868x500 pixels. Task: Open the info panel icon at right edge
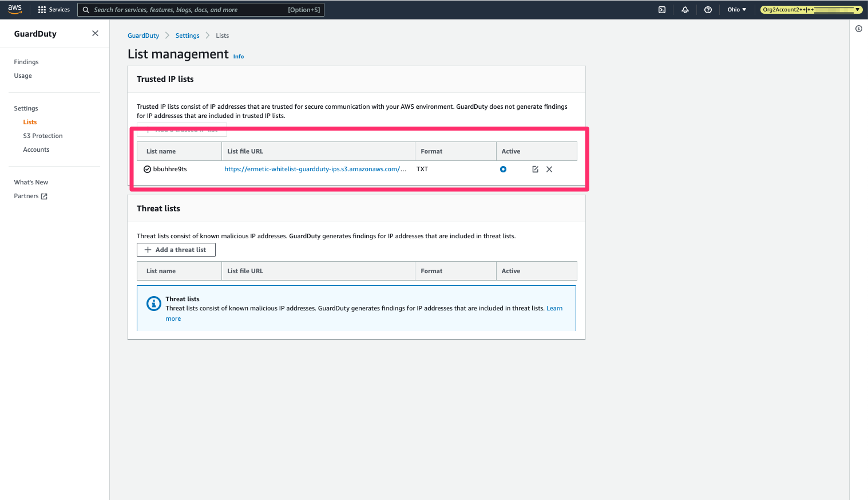click(x=859, y=29)
